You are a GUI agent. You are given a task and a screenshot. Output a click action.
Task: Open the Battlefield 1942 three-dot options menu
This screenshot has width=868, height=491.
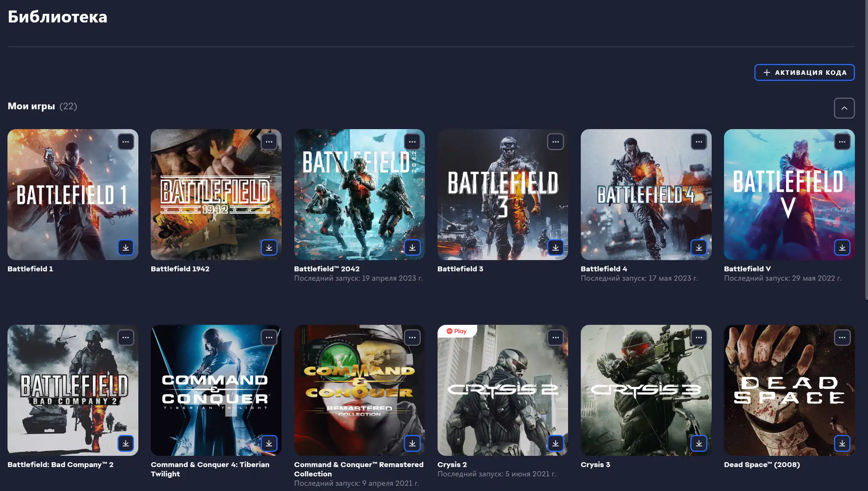coord(269,142)
